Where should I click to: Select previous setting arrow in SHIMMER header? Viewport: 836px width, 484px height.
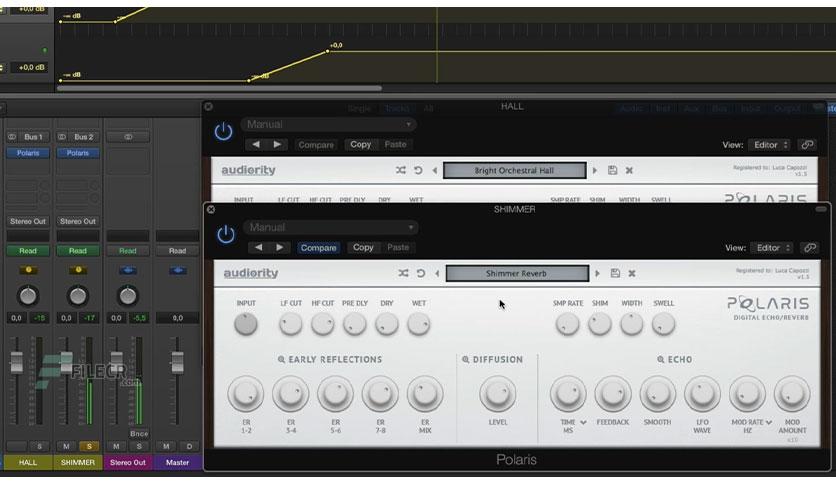(259, 247)
